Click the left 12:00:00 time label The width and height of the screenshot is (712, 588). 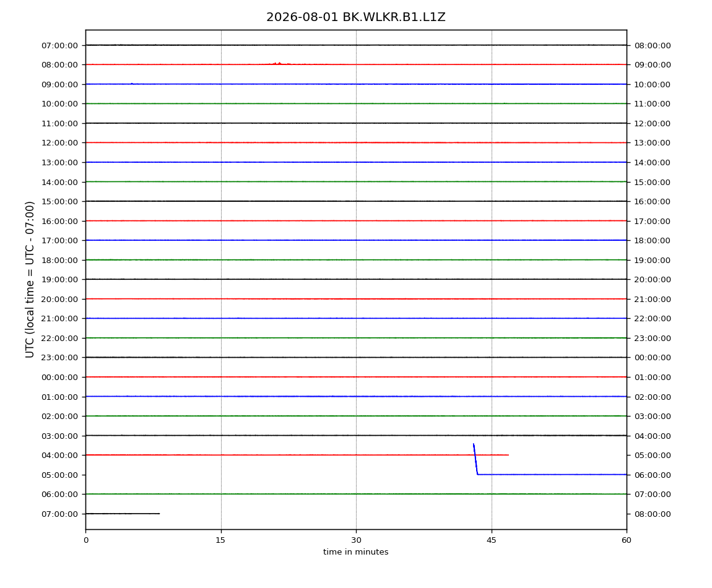click(x=60, y=142)
